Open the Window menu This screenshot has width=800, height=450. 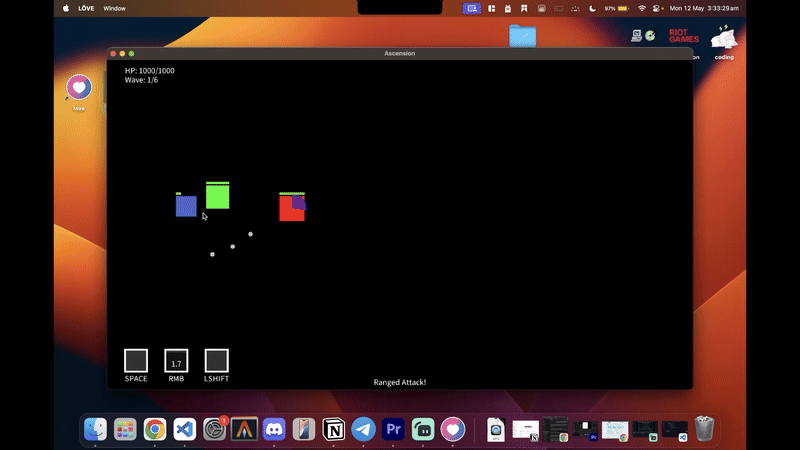point(115,8)
